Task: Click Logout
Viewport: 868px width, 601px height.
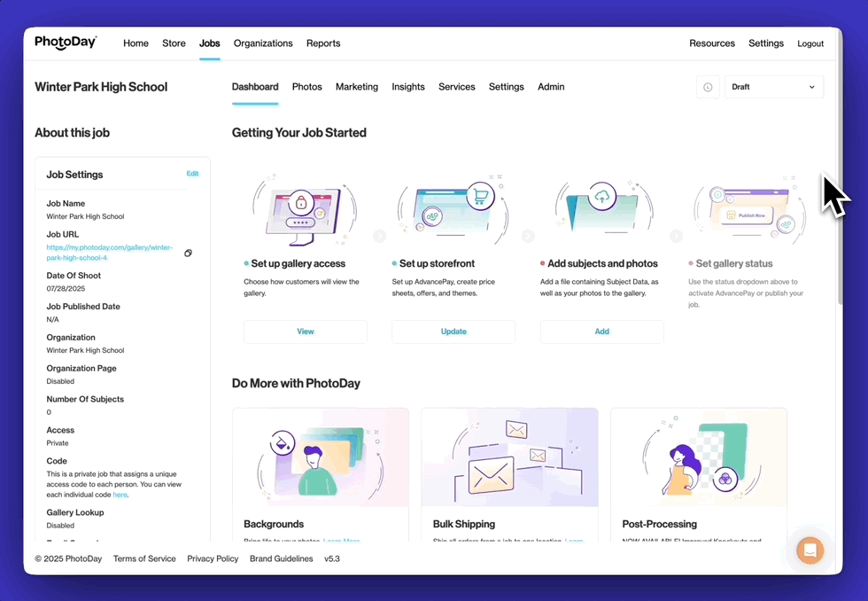Action: coord(810,43)
